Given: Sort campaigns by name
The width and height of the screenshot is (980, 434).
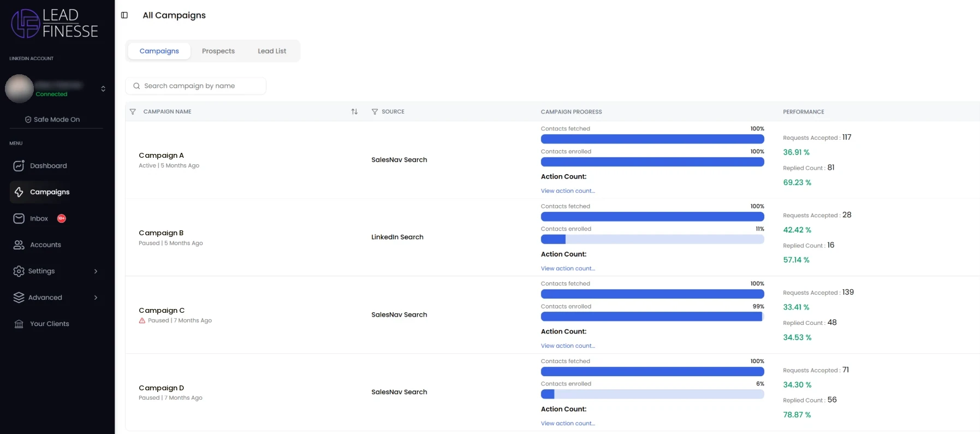Looking at the screenshot, I should 354,111.
